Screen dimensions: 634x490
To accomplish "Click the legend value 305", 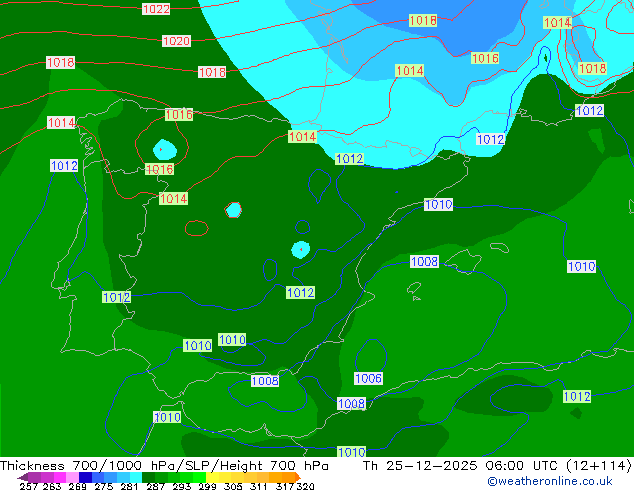I will (x=233, y=486).
